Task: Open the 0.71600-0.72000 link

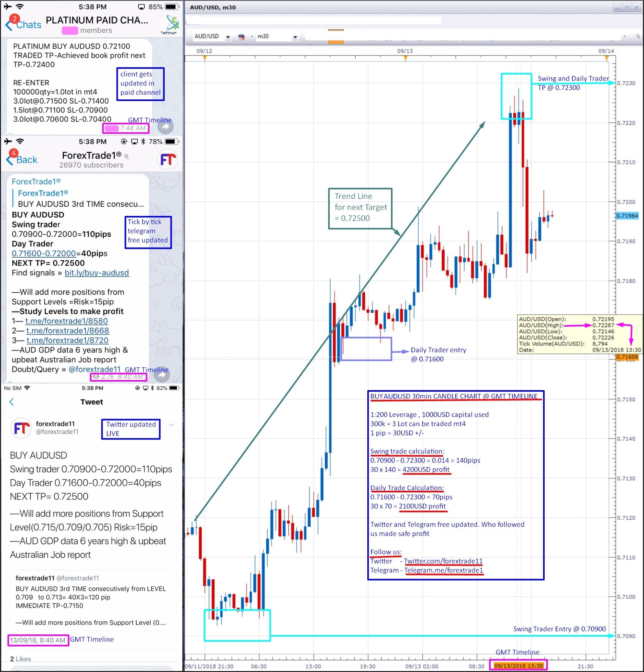Action: [x=44, y=253]
